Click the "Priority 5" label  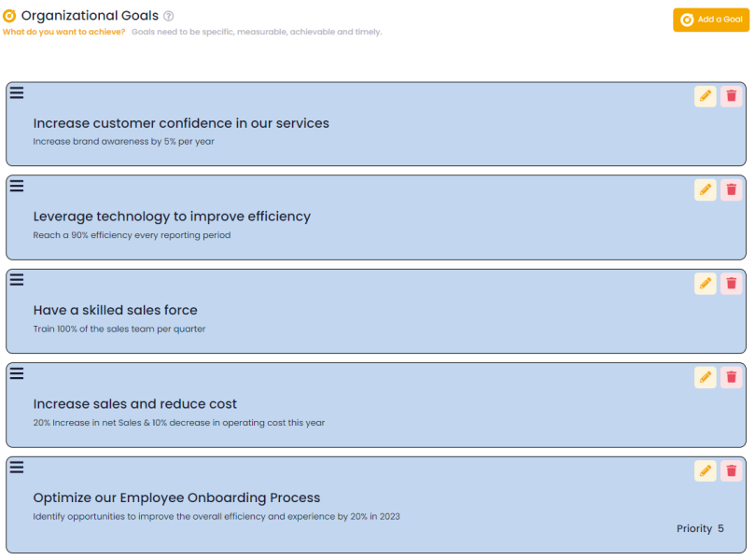[699, 528]
